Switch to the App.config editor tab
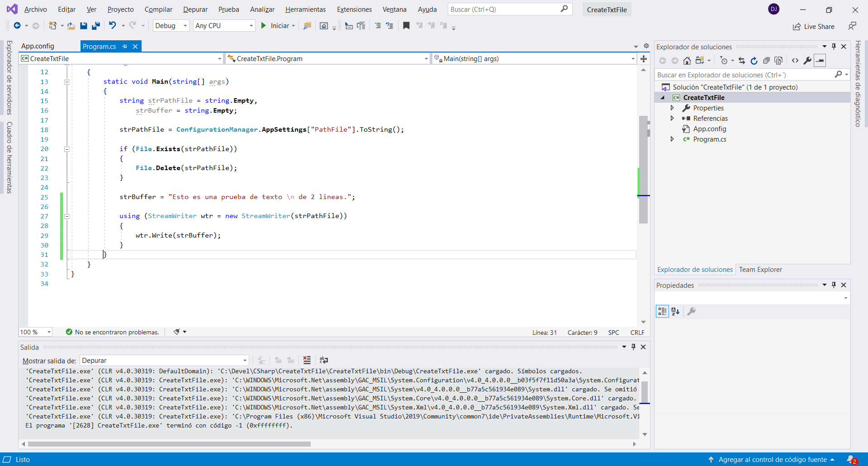 pos(38,46)
